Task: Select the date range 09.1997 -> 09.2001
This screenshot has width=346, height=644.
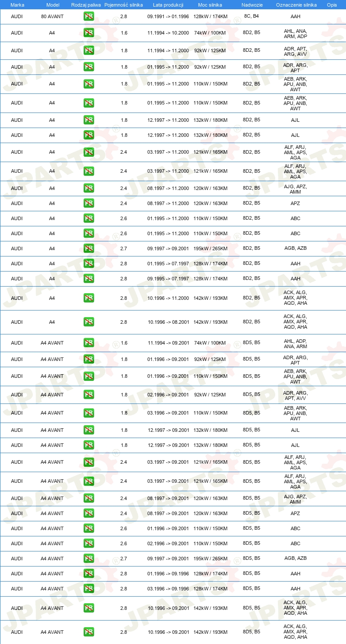Action: pos(168,559)
